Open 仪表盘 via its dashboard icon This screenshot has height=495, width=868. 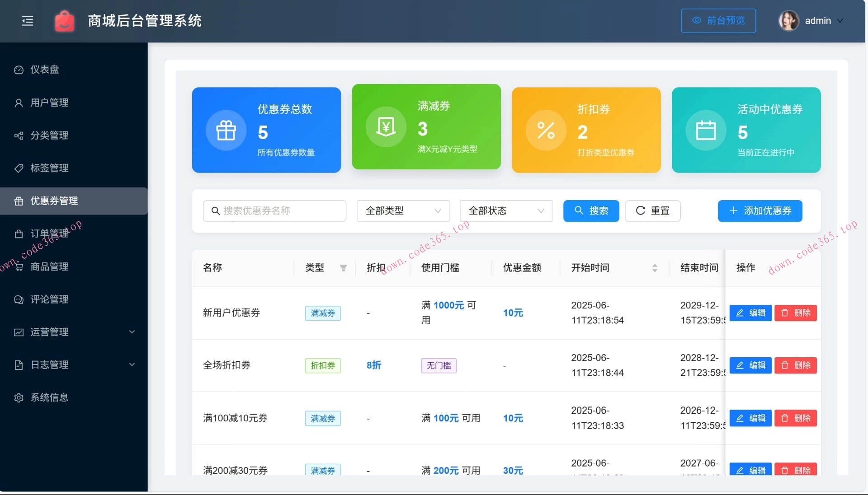[x=19, y=70]
